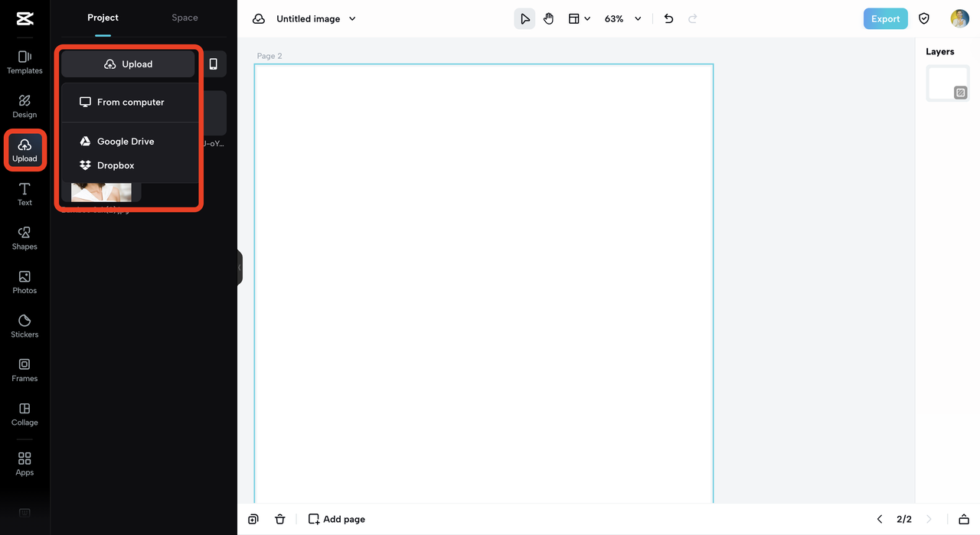Open the Upload sidebar panel
The height and width of the screenshot is (535, 980).
pos(24,150)
